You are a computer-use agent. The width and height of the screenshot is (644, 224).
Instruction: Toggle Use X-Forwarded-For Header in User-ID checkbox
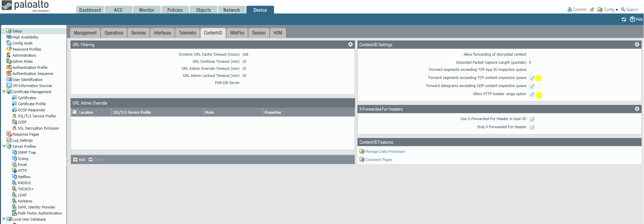coord(532,119)
